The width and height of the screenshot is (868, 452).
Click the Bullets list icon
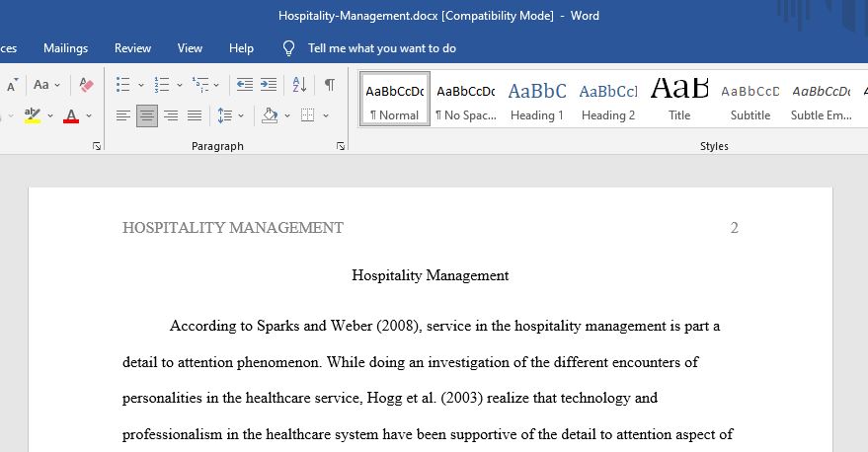122,85
